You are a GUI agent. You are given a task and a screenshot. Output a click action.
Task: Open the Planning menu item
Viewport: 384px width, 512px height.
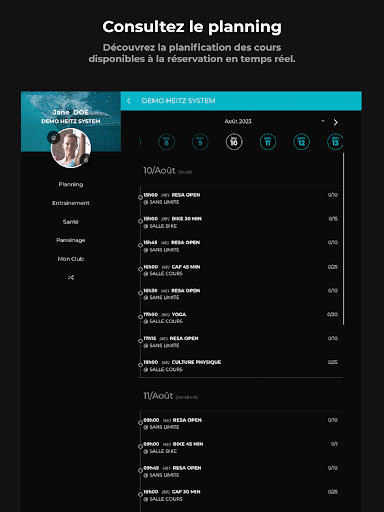[71, 184]
